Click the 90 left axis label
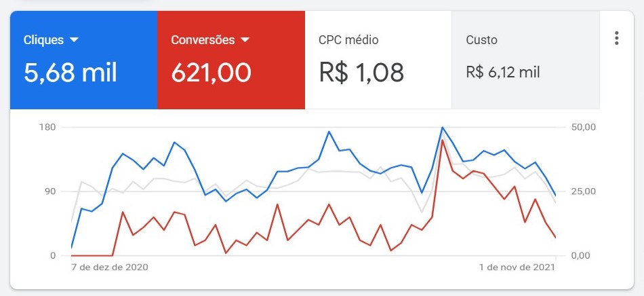The width and height of the screenshot is (644, 296). point(49,191)
